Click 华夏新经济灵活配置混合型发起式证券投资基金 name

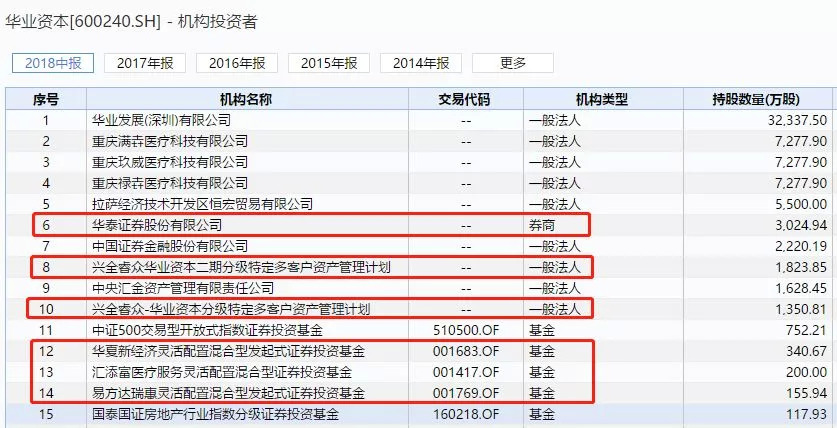click(x=228, y=351)
